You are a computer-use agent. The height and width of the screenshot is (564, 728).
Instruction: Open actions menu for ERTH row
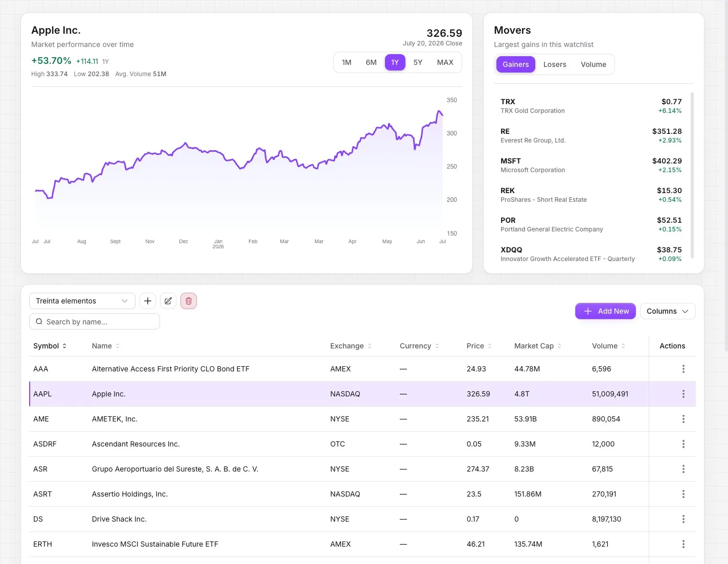point(684,544)
